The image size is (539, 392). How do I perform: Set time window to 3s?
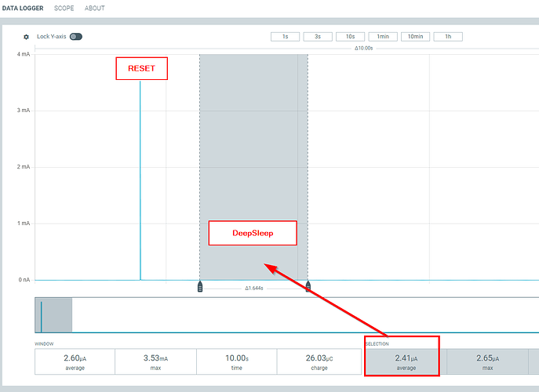pyautogui.click(x=318, y=37)
